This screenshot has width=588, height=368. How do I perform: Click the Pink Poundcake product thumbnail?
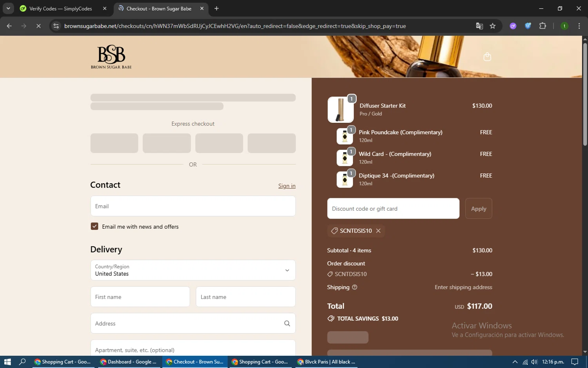click(345, 136)
